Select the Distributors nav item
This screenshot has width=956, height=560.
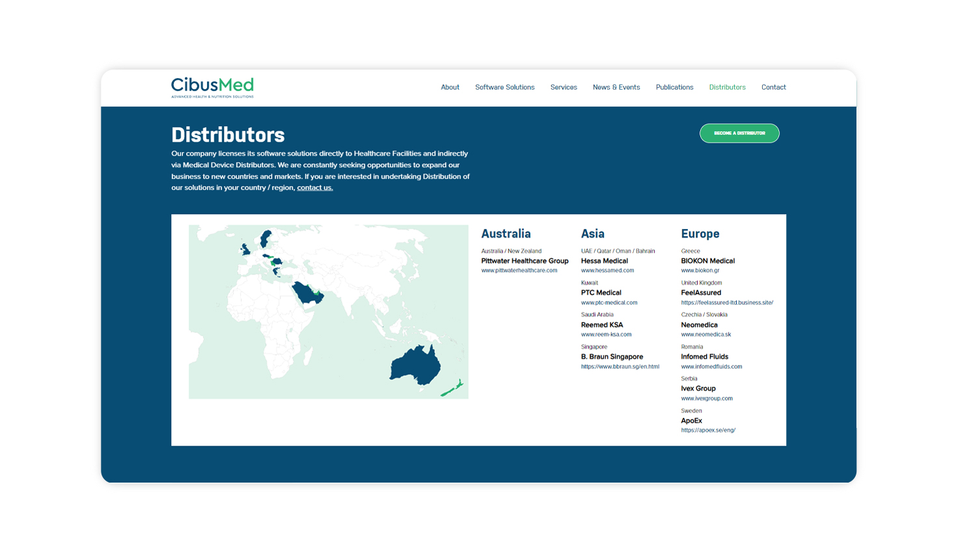(727, 87)
